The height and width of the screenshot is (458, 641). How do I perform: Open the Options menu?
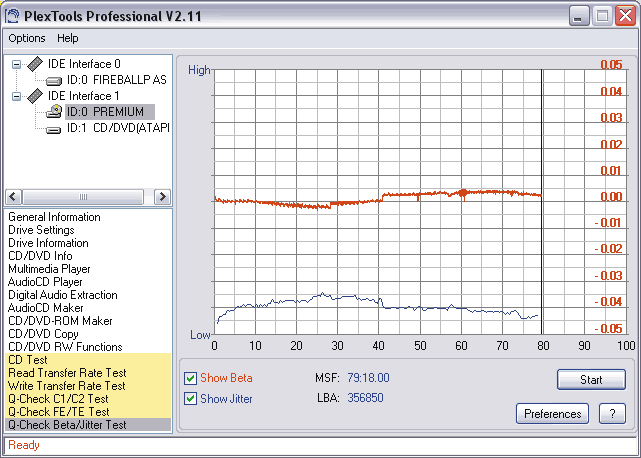(x=27, y=38)
